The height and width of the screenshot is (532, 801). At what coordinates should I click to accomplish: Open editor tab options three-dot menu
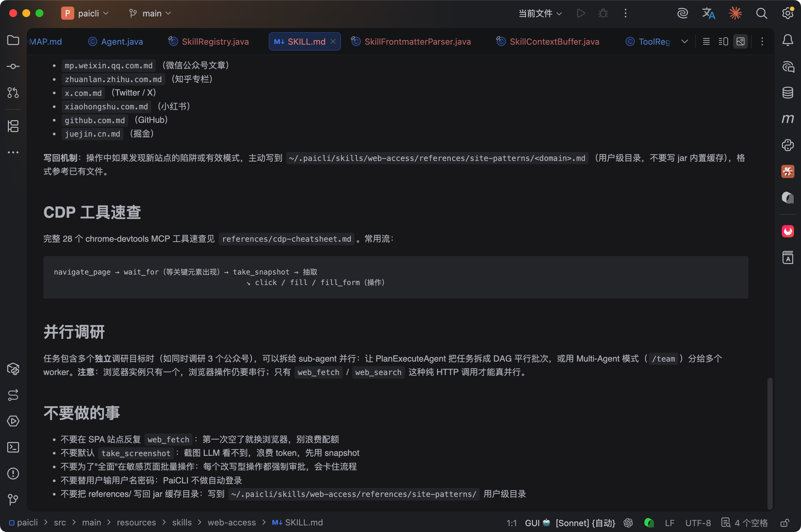click(x=762, y=41)
